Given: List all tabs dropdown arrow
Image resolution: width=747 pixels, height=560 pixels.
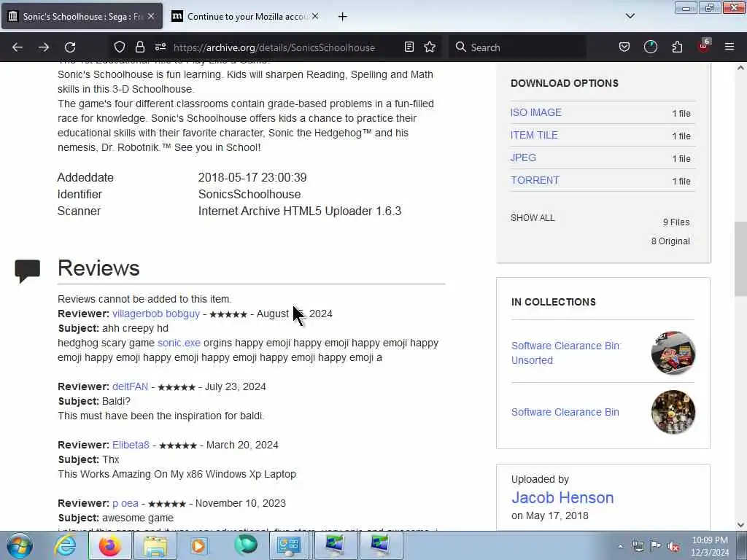Looking at the screenshot, I should [x=630, y=16].
